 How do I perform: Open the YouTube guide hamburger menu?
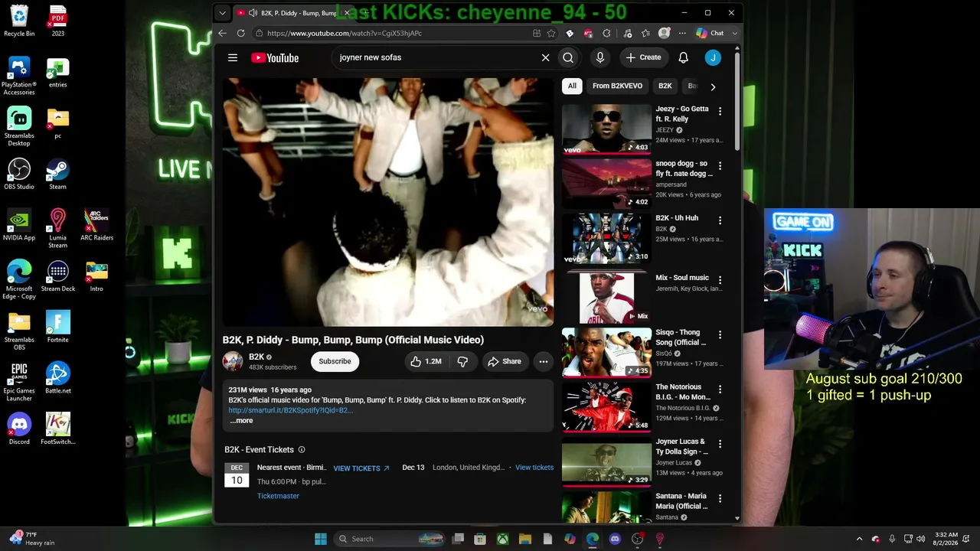(x=233, y=57)
